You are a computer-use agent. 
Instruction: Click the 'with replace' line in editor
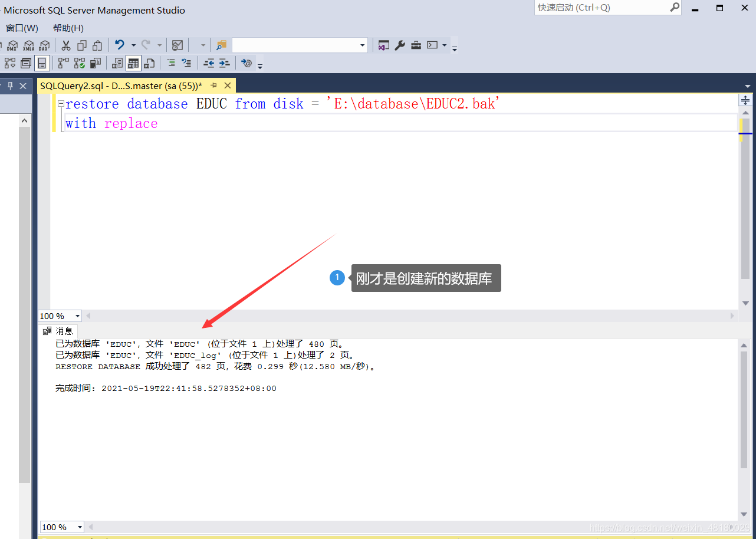click(x=111, y=123)
